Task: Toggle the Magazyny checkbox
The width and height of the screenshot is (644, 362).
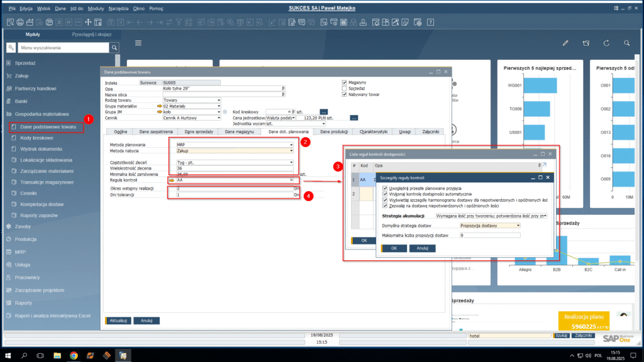Action: coord(345,82)
